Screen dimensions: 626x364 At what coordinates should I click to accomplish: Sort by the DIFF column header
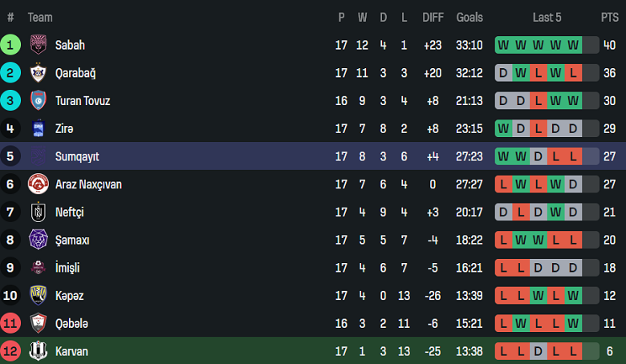[433, 18]
